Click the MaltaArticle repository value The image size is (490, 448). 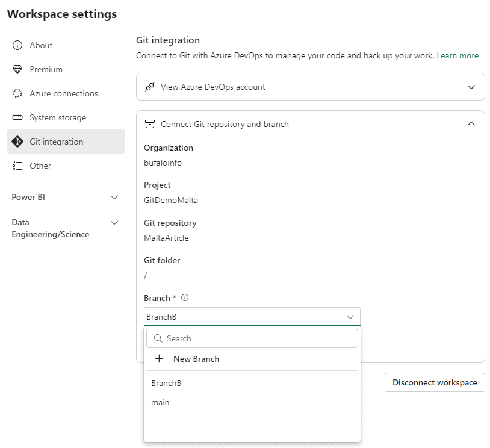[x=166, y=238]
